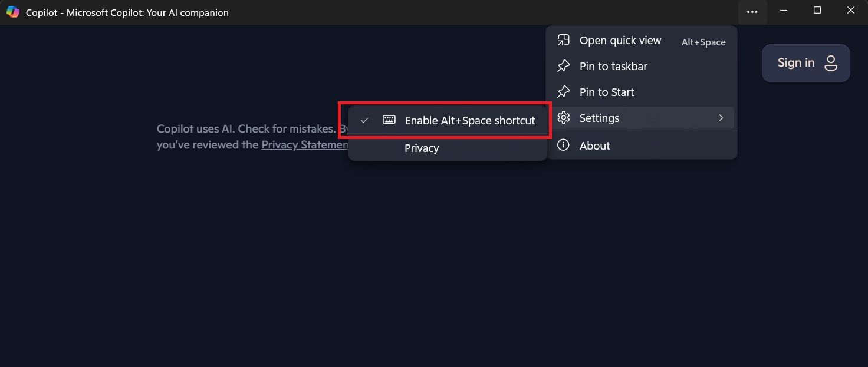Choose the Pin to Start label
Screen dimensions: 868x367
pos(607,92)
